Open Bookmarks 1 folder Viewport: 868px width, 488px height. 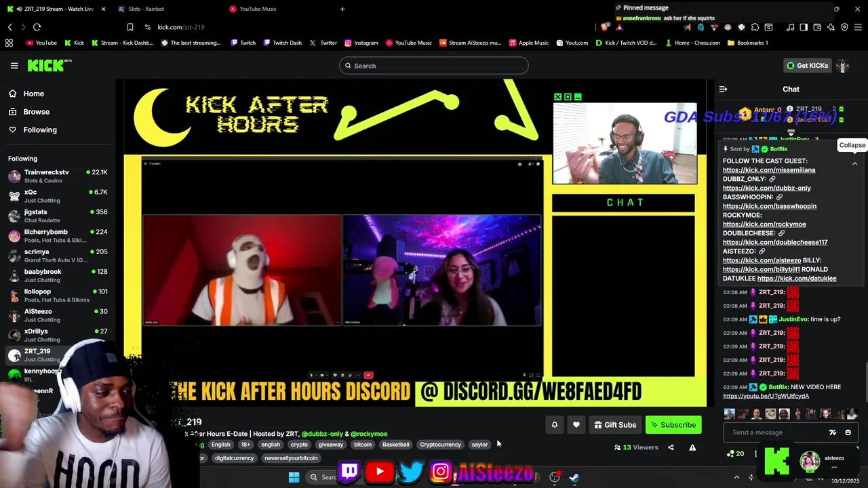(x=747, y=43)
